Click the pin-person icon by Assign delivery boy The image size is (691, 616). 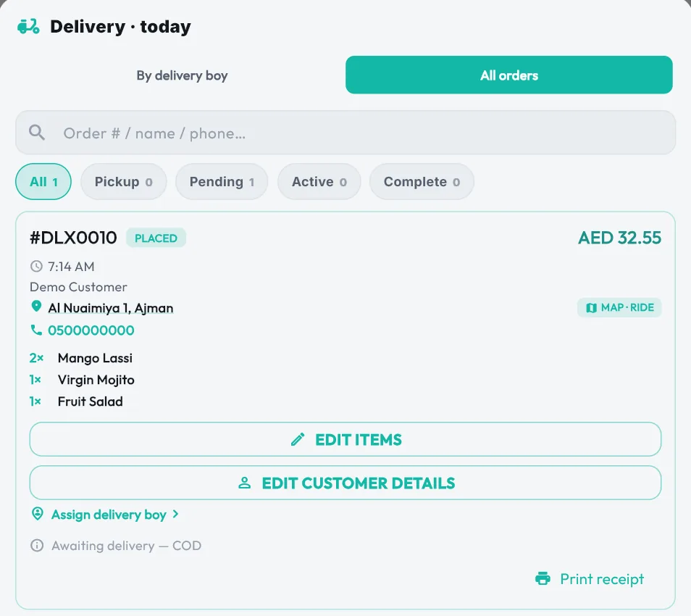(38, 514)
